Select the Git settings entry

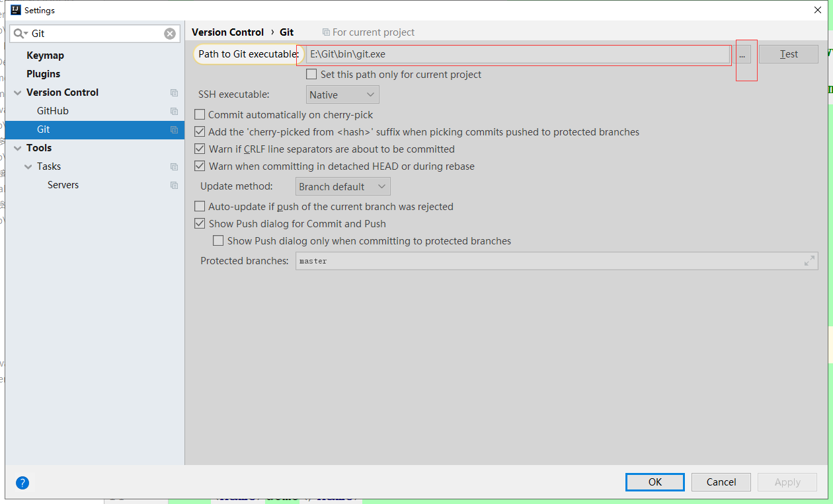(95, 129)
